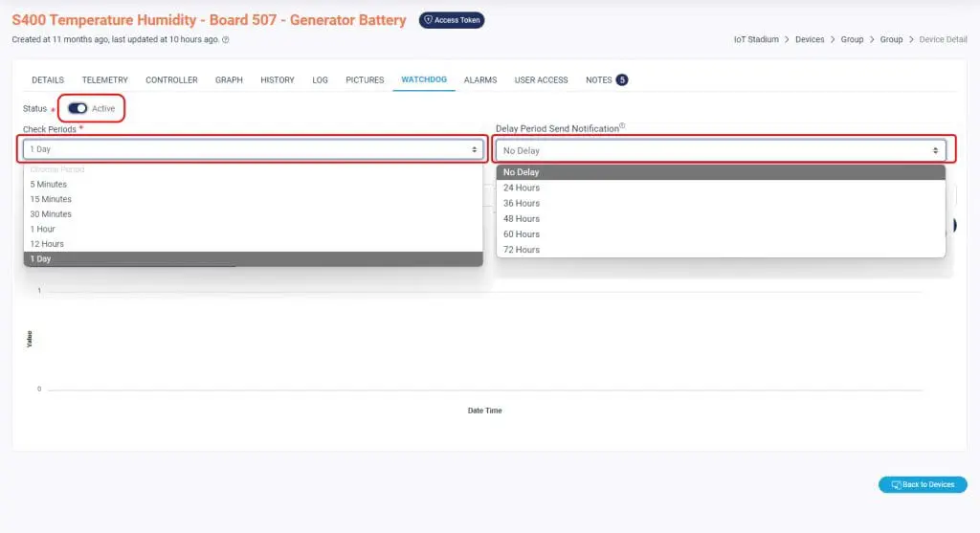Open the User Access tab
The image size is (980, 533).
(x=541, y=80)
